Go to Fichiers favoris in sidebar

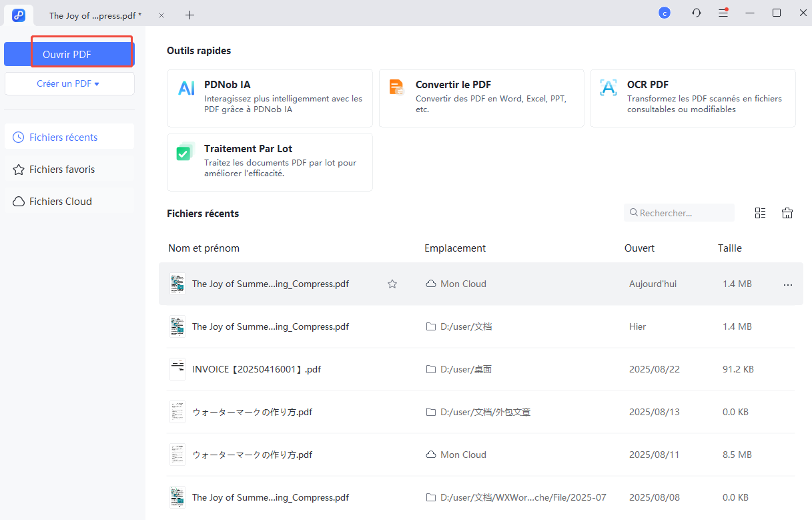62,170
